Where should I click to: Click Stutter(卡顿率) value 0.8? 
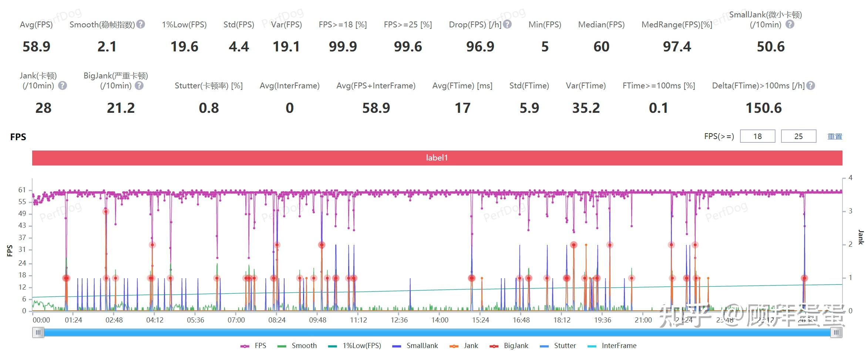coord(209,108)
